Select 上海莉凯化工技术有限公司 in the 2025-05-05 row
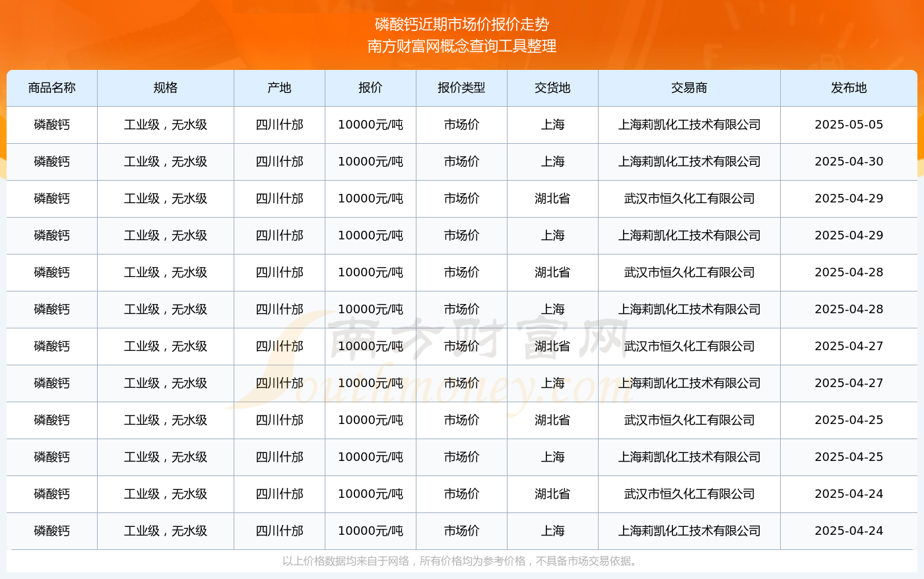 pyautogui.click(x=689, y=125)
